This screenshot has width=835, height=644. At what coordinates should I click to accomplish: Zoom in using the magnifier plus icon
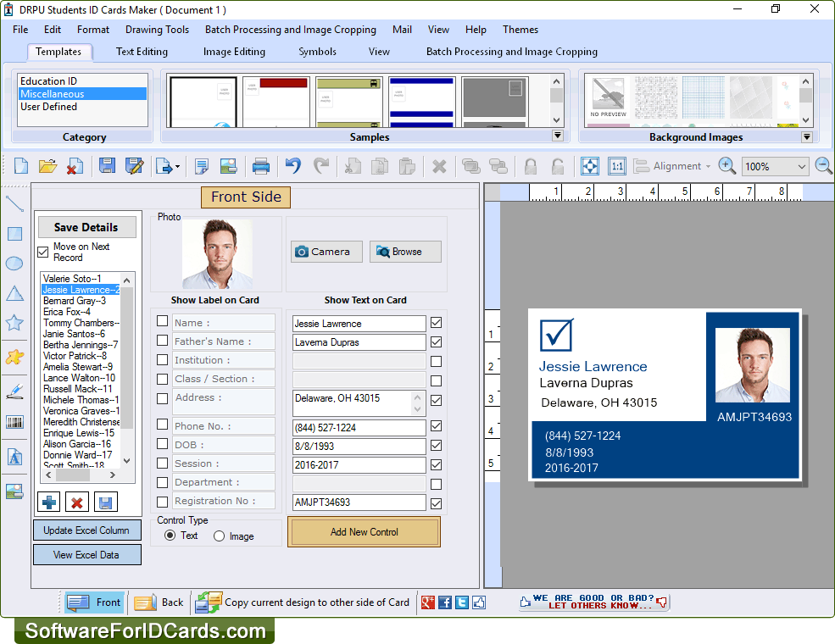click(726, 166)
